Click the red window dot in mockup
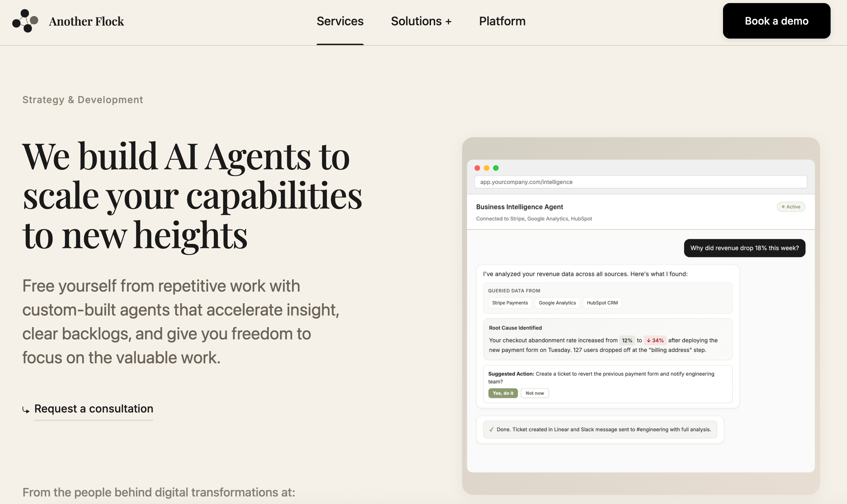 click(477, 168)
